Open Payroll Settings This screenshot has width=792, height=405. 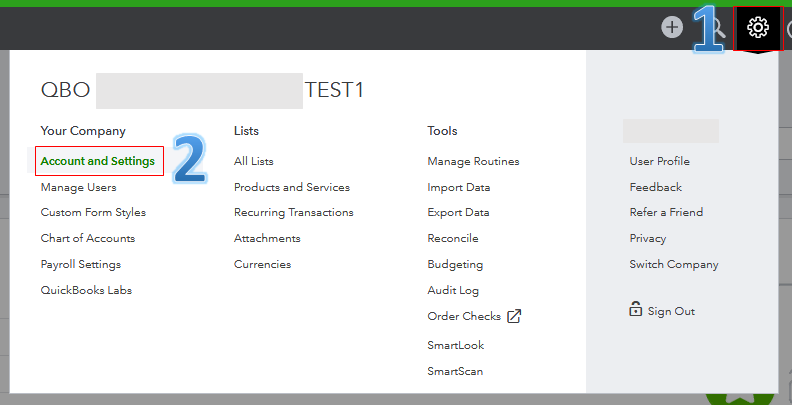(x=81, y=264)
